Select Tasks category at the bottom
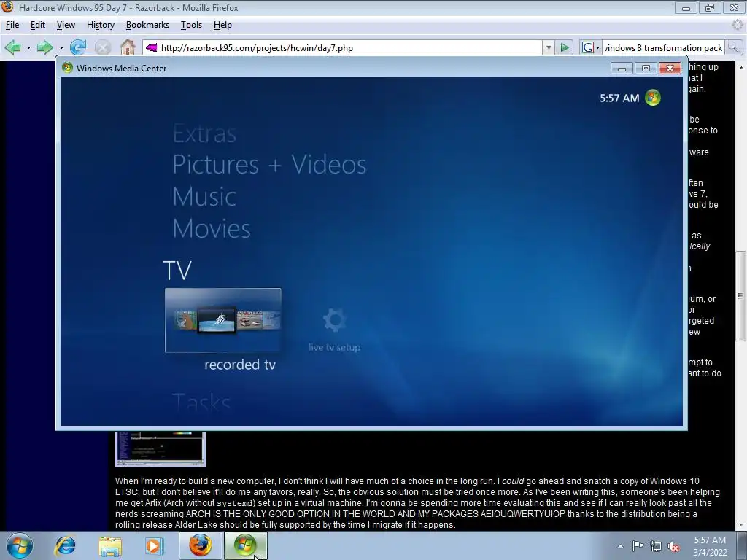The height and width of the screenshot is (560, 747). [201, 402]
